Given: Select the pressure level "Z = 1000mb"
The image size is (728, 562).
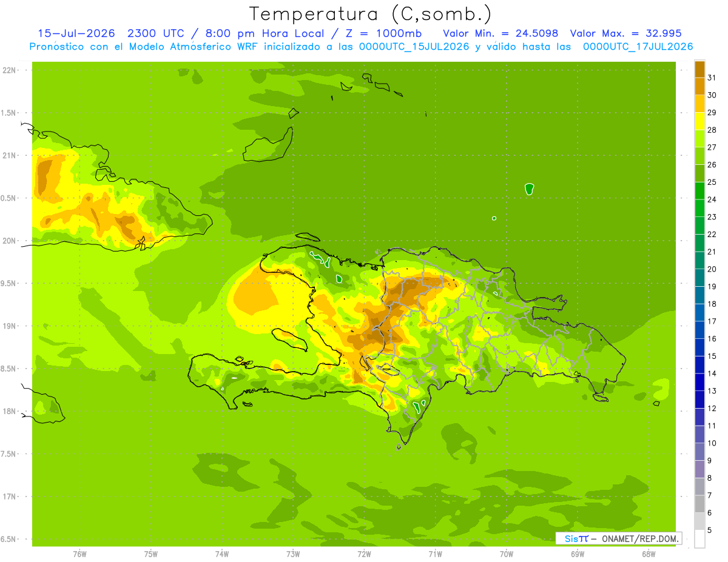Looking at the screenshot, I should (383, 33).
